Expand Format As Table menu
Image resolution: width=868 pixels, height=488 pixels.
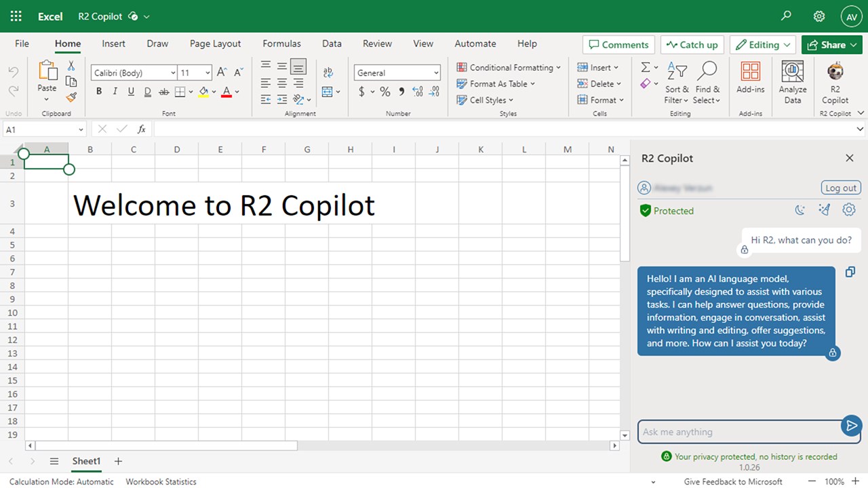(x=496, y=84)
